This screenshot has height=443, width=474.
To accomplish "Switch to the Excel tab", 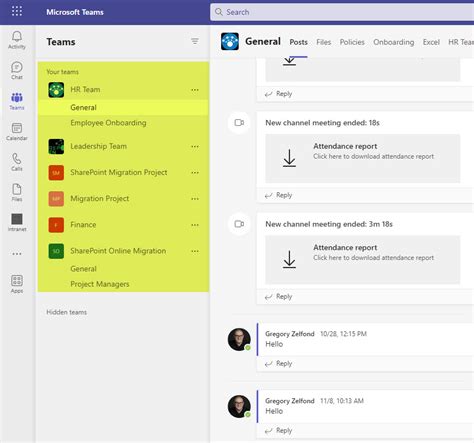I will (431, 42).
